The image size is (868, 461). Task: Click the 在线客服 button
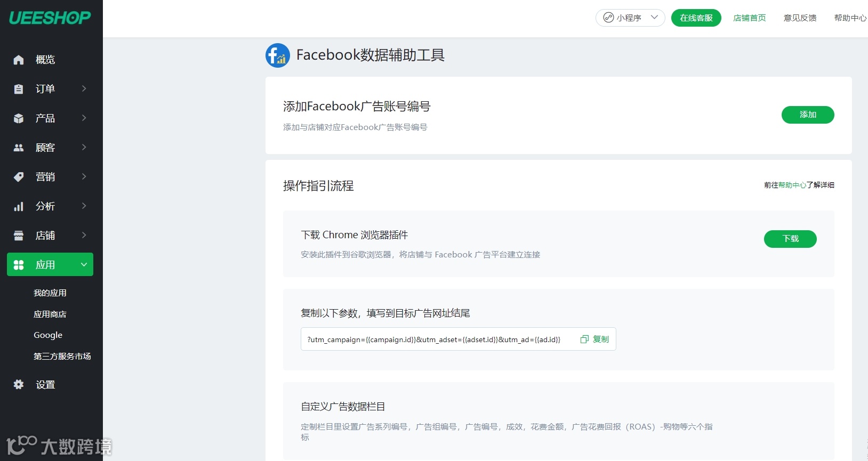click(696, 18)
